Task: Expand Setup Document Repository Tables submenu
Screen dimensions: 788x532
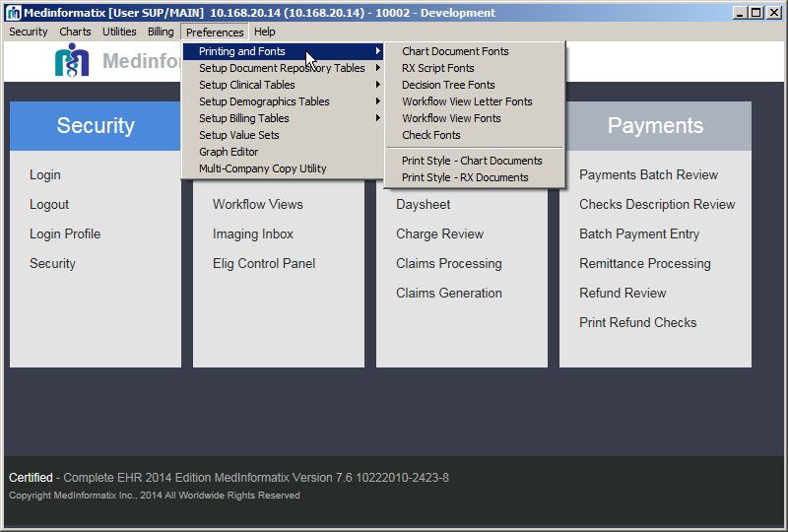Action: pos(283,68)
